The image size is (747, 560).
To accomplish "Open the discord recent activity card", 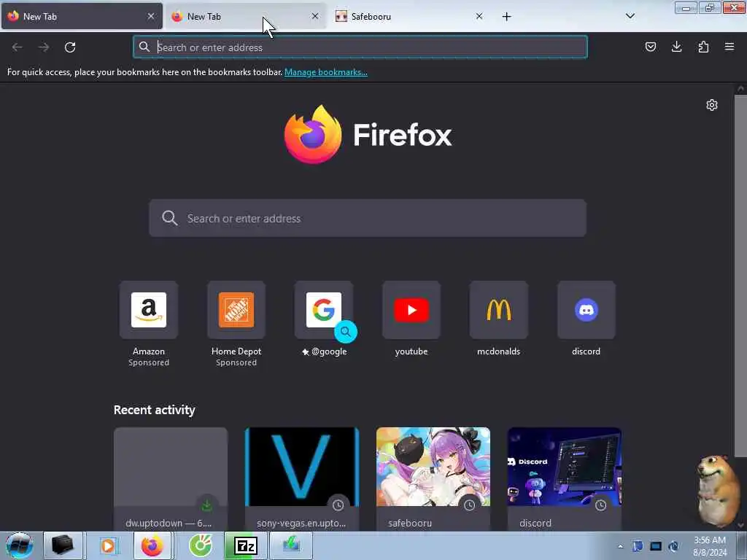I will click(x=565, y=479).
